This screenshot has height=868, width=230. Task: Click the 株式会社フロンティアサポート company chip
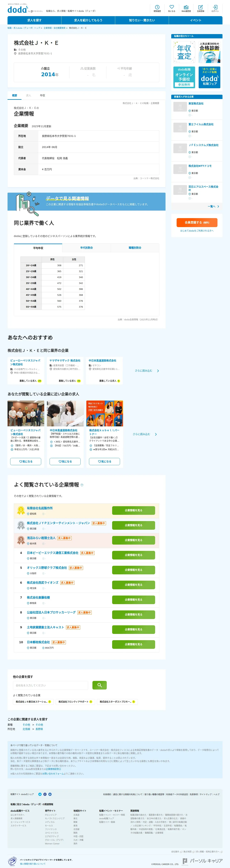(x=75, y=702)
